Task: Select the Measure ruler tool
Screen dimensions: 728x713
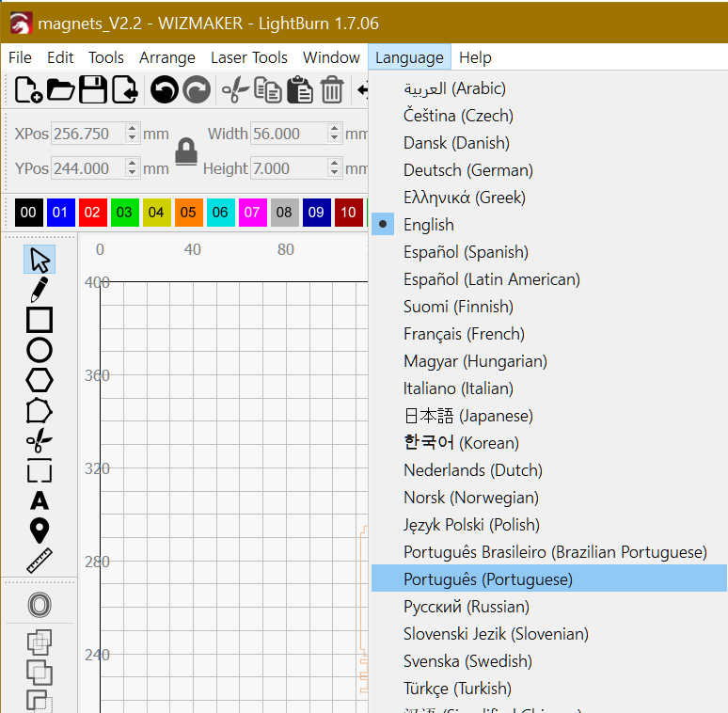Action: click(40, 561)
